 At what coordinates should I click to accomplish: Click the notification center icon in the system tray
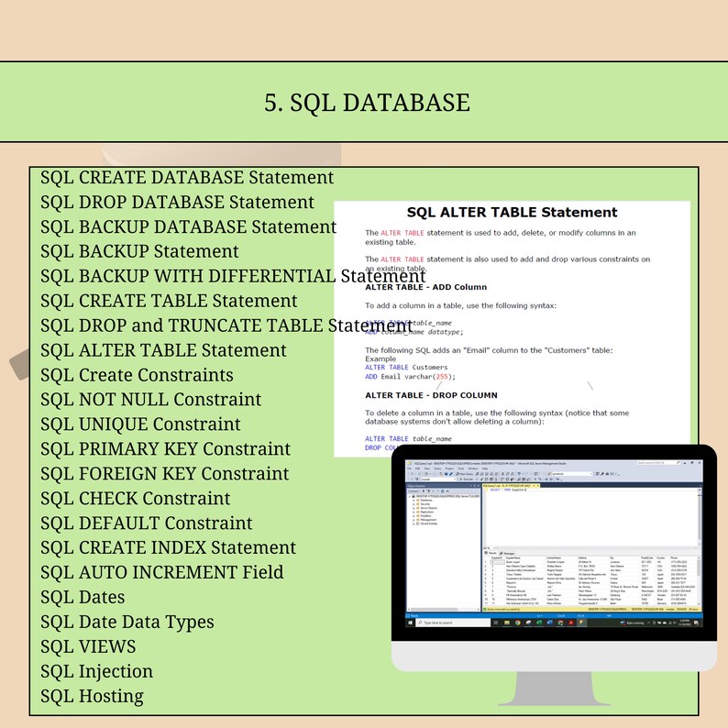pos(696,623)
